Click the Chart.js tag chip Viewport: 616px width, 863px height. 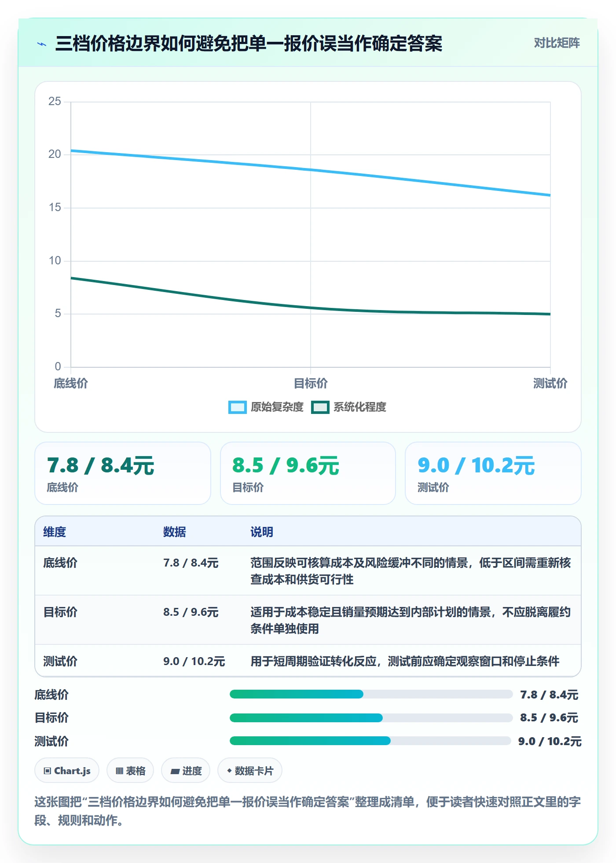[67, 771]
